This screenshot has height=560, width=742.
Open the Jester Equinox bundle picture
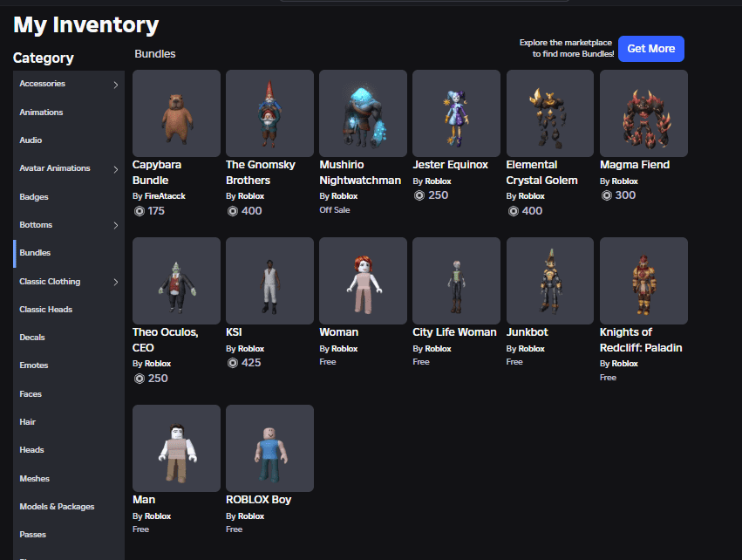[x=456, y=113]
